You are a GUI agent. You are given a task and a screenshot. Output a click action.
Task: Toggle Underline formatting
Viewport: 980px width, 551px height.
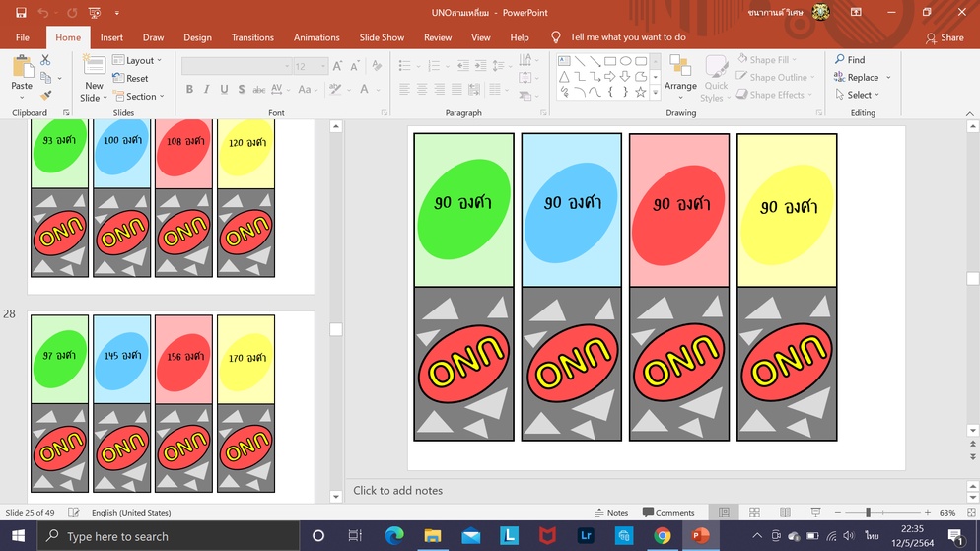(x=224, y=90)
